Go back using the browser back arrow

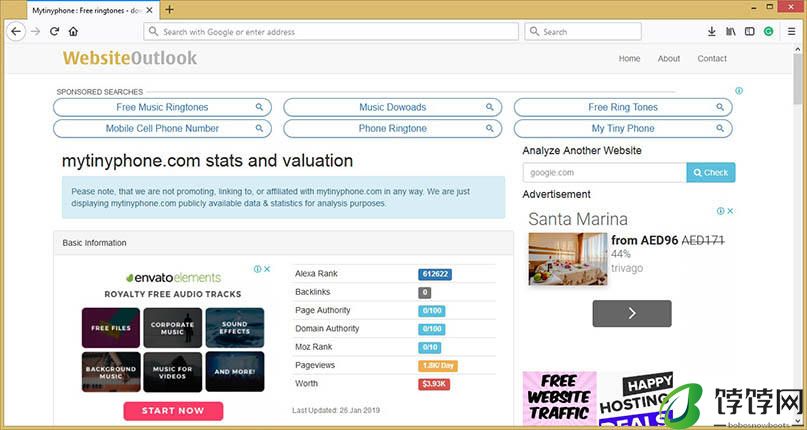click(x=16, y=31)
